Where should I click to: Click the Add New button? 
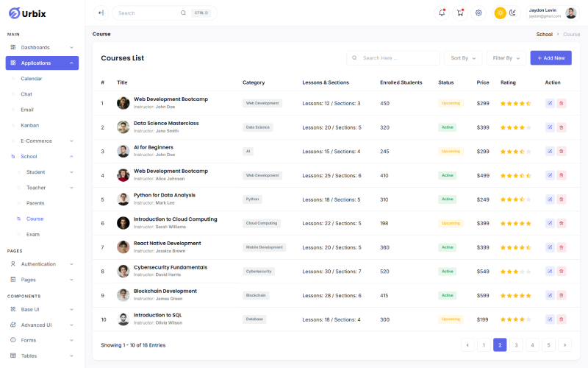(x=551, y=58)
